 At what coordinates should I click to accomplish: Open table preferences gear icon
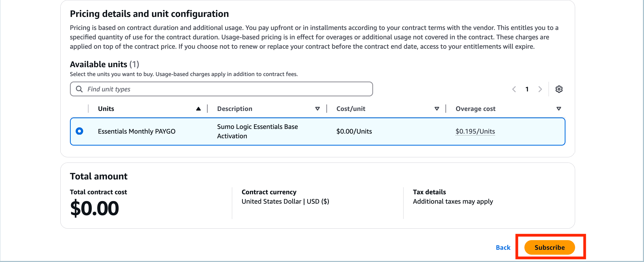tap(559, 89)
